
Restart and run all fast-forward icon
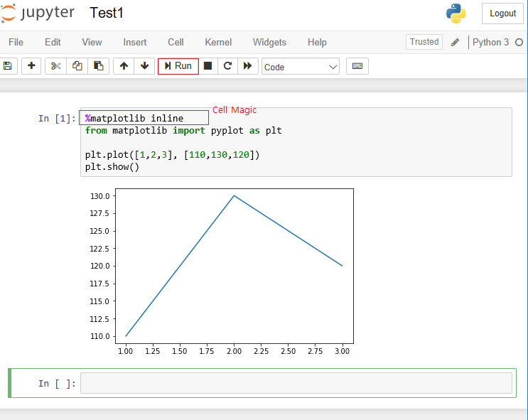pyautogui.click(x=248, y=65)
